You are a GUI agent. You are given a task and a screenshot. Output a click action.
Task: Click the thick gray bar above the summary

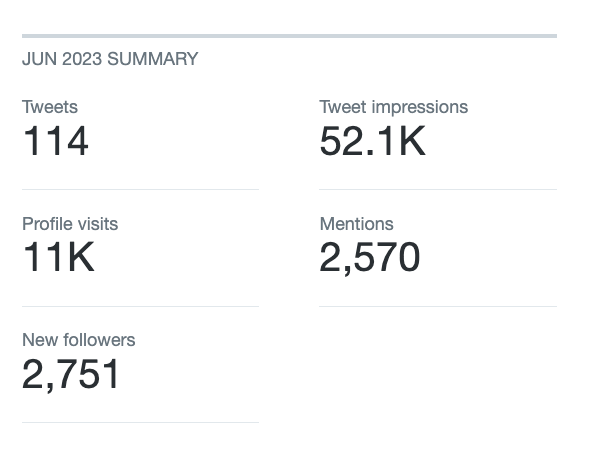289,36
